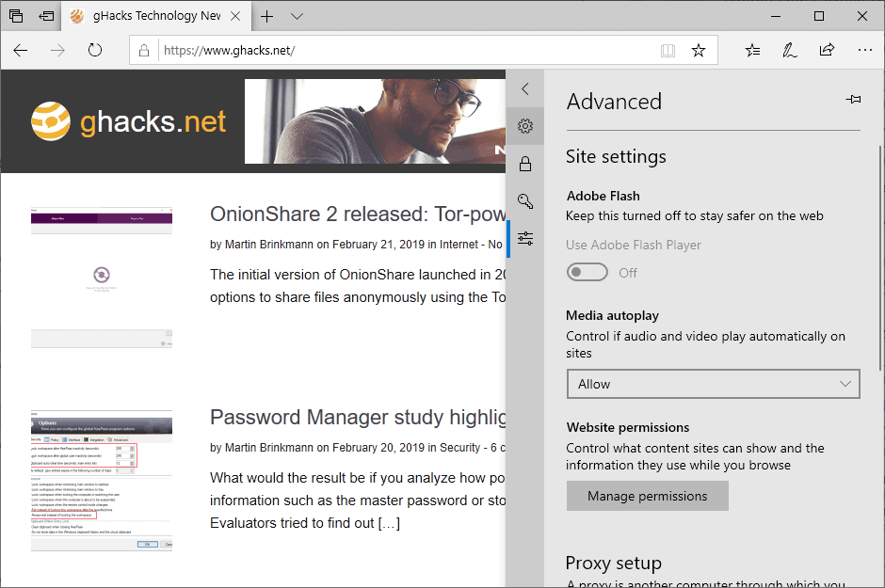This screenshot has width=885, height=588.
Task: Click the set these tabs aside icon
Action: click(x=46, y=16)
